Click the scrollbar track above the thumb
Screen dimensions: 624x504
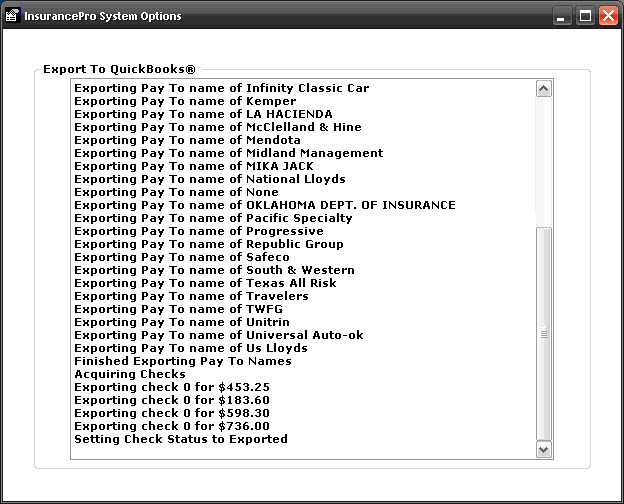pyautogui.click(x=544, y=162)
